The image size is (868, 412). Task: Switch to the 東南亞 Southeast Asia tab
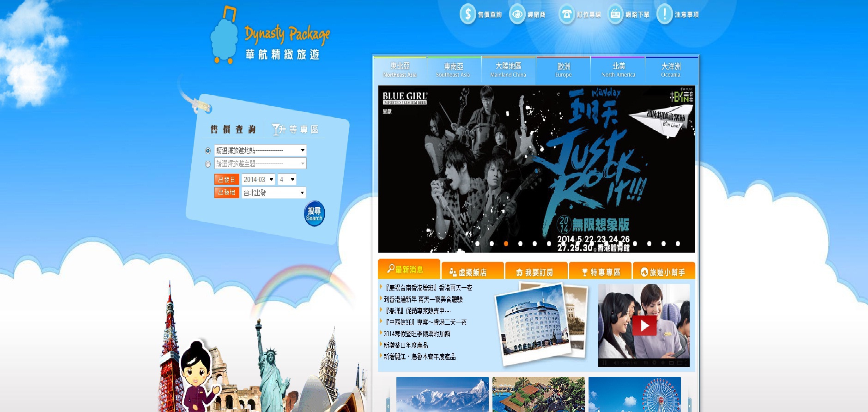(453, 70)
